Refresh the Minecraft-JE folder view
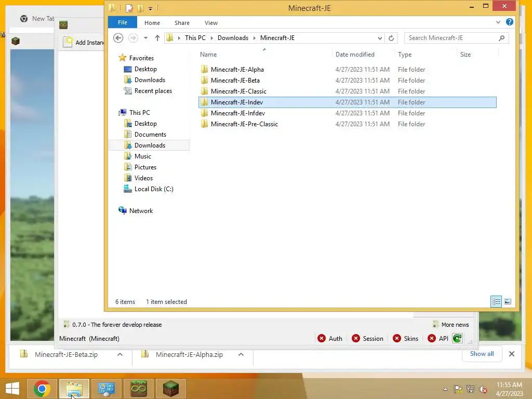Screen dimensions: 532x399 391,38
